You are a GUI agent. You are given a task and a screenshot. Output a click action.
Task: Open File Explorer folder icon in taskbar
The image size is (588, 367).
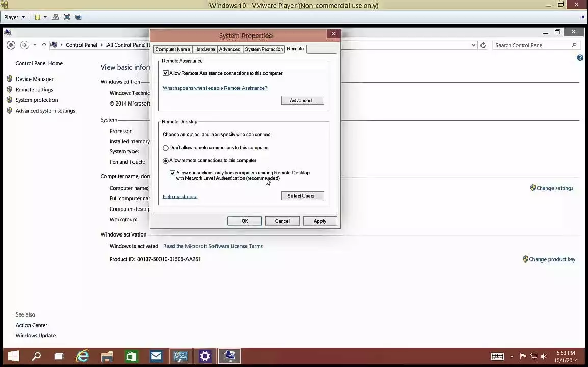pos(107,356)
